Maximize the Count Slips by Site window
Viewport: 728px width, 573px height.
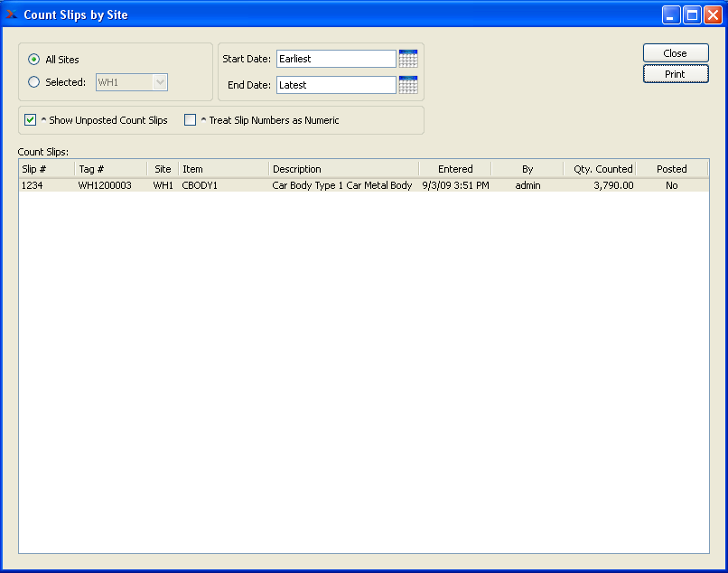692,14
